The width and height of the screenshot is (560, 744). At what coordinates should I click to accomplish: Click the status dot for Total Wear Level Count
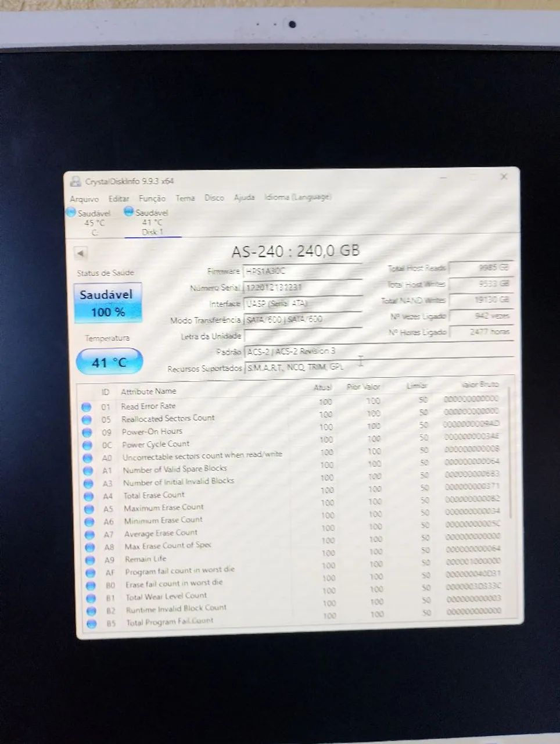[x=91, y=598]
